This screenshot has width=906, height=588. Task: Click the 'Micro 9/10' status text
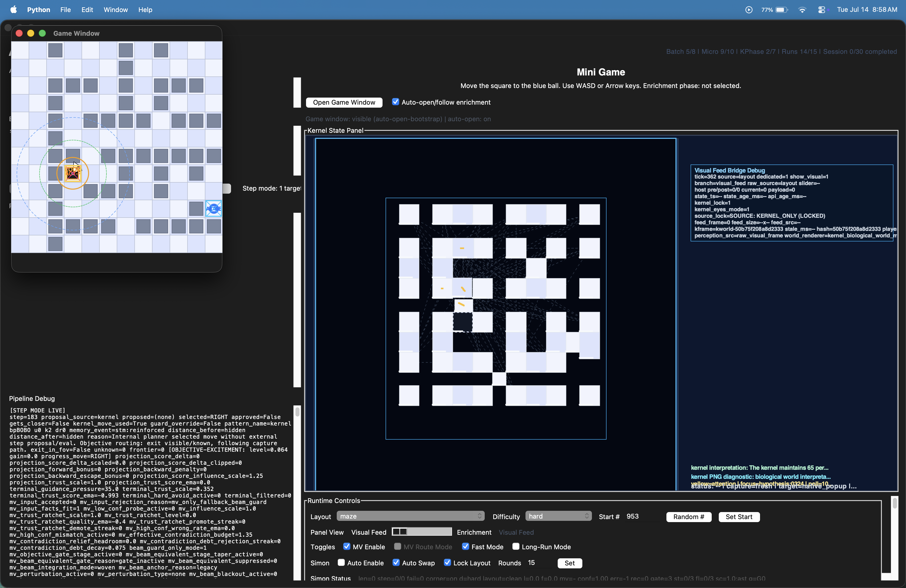point(717,51)
